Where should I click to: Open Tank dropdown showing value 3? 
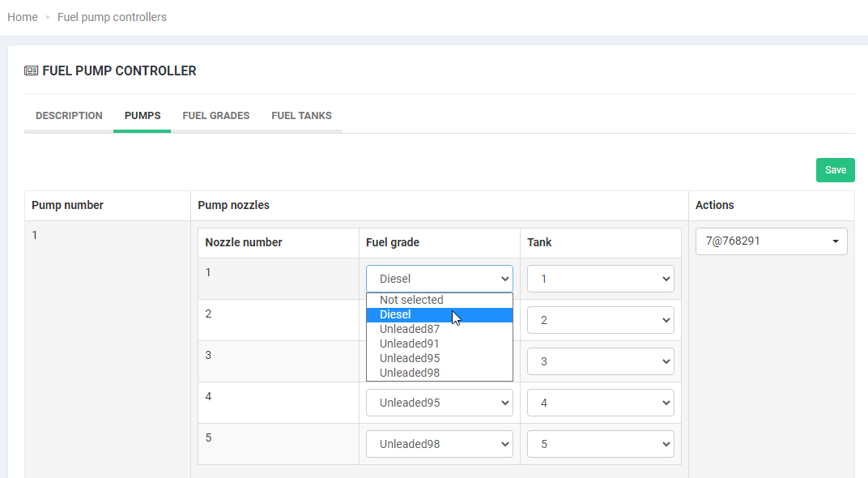(x=600, y=361)
